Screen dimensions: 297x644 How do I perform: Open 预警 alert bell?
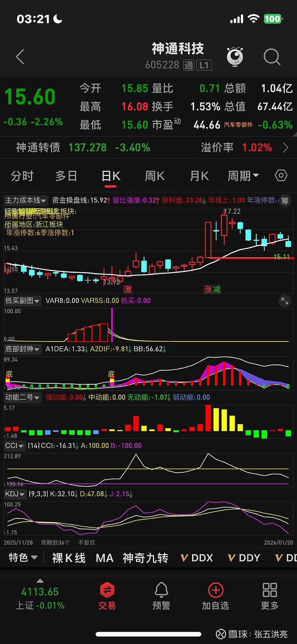click(161, 596)
